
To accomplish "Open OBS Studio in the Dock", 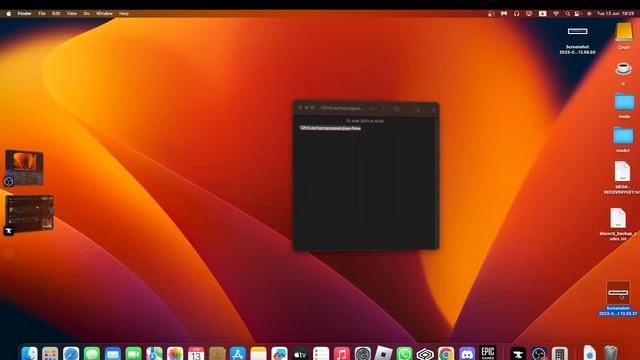I will [539, 353].
